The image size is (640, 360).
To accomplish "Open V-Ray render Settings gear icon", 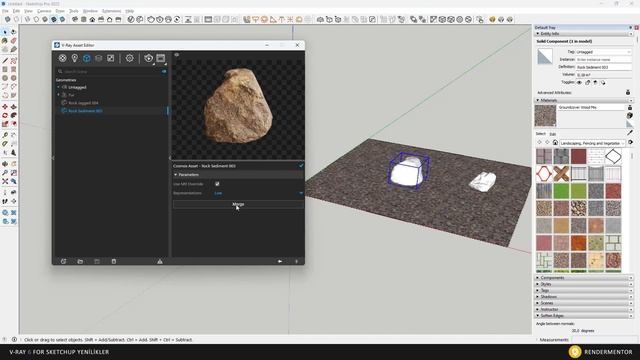I will pyautogui.click(x=129, y=58).
